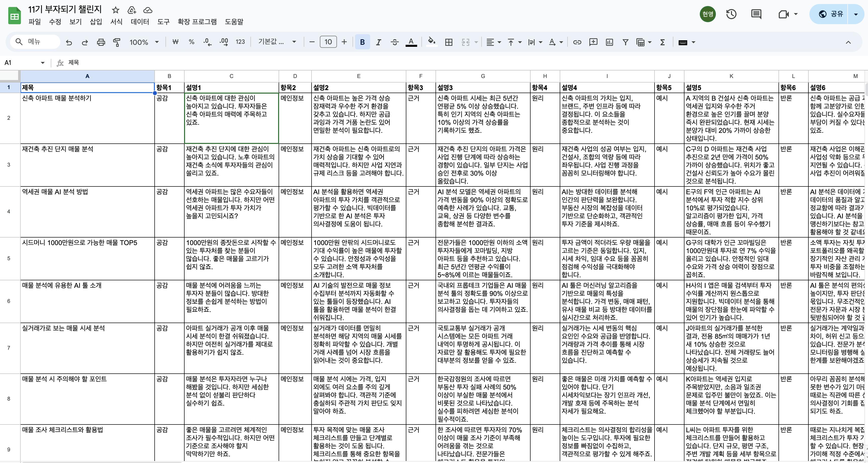Open the 서식 menu
Viewport: 868px width, 463px height.
(116, 22)
